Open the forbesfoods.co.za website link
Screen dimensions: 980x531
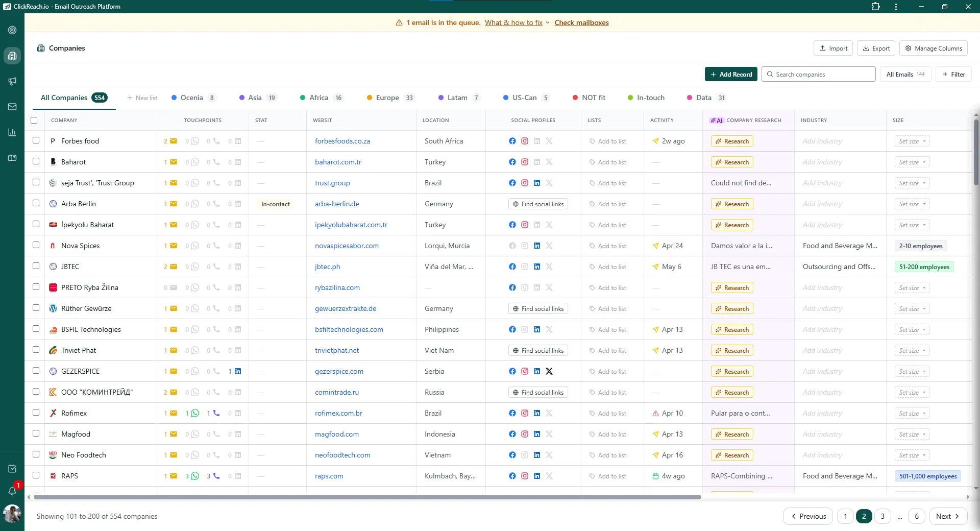342,141
